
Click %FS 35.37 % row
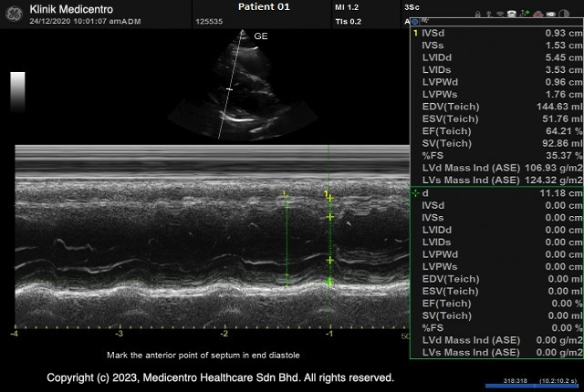point(496,156)
